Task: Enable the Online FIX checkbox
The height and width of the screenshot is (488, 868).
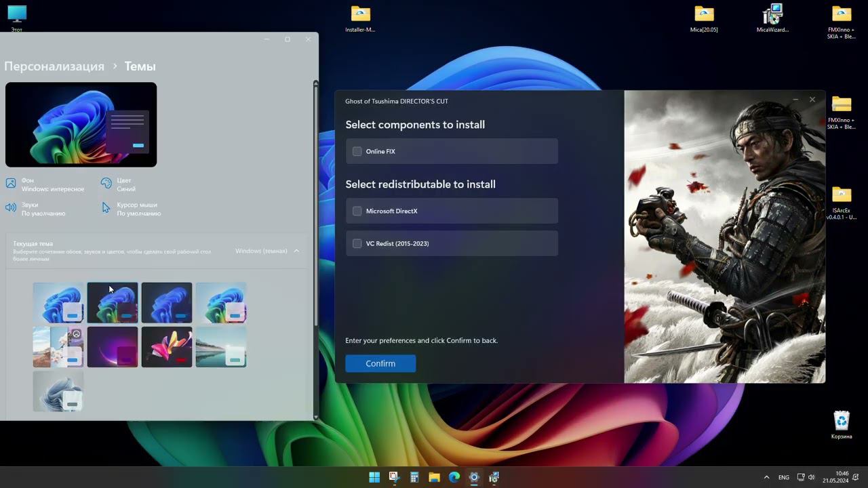Action: coord(357,151)
